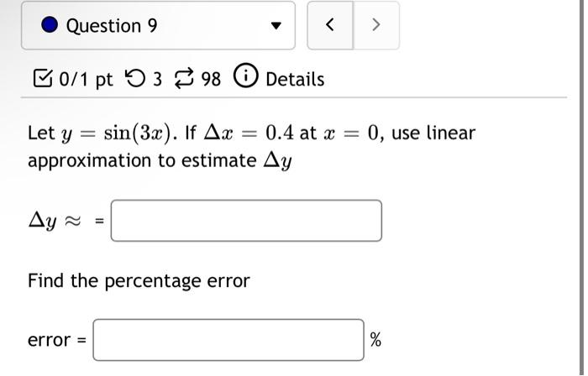Open the Details link
This screenshot has height=376, width=588.
click(x=295, y=80)
